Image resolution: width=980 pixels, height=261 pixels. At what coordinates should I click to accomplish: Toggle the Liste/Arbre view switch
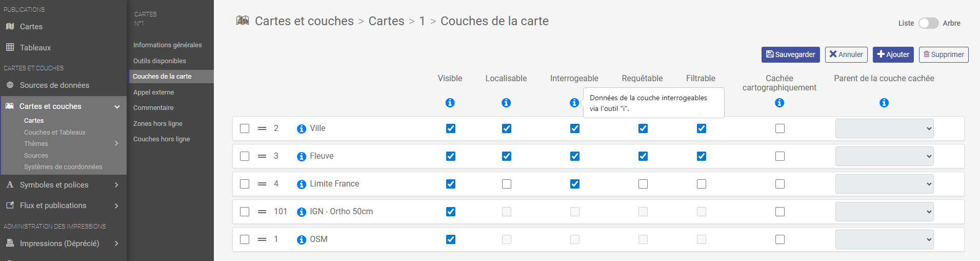928,23
